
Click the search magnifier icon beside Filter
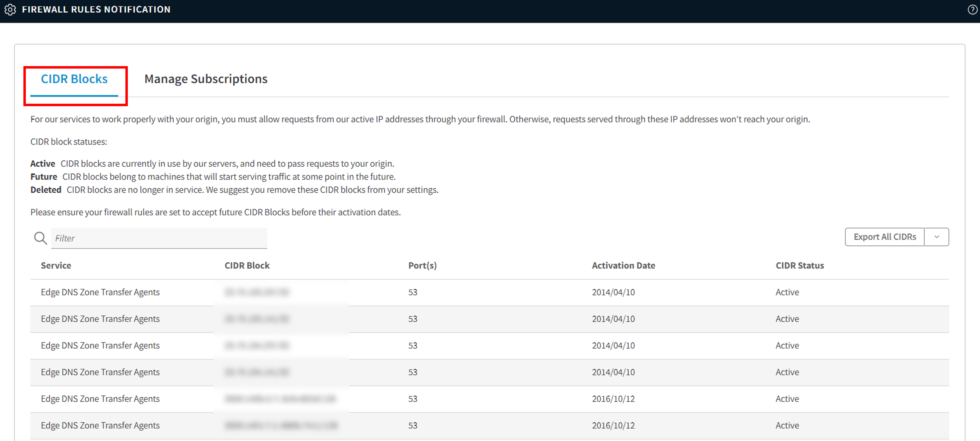[x=40, y=238]
